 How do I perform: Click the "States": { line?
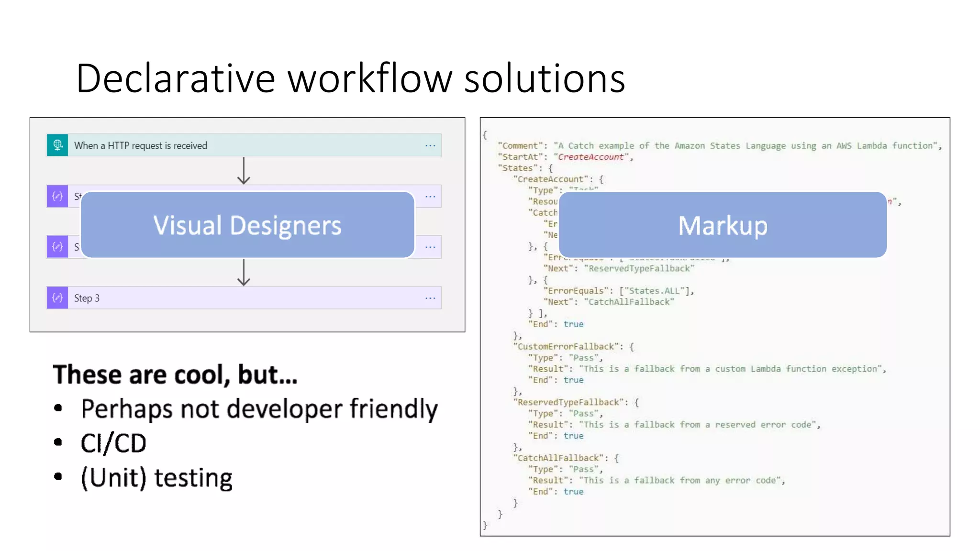pos(525,168)
